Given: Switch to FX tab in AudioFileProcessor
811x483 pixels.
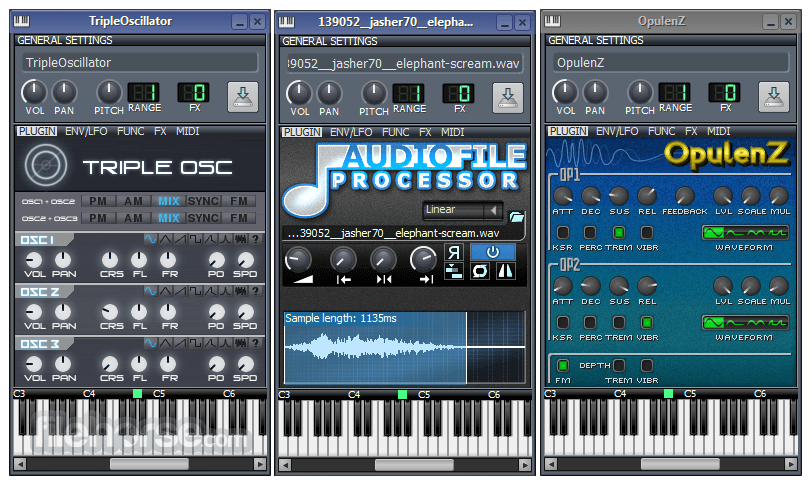Looking at the screenshot, I should [425, 132].
